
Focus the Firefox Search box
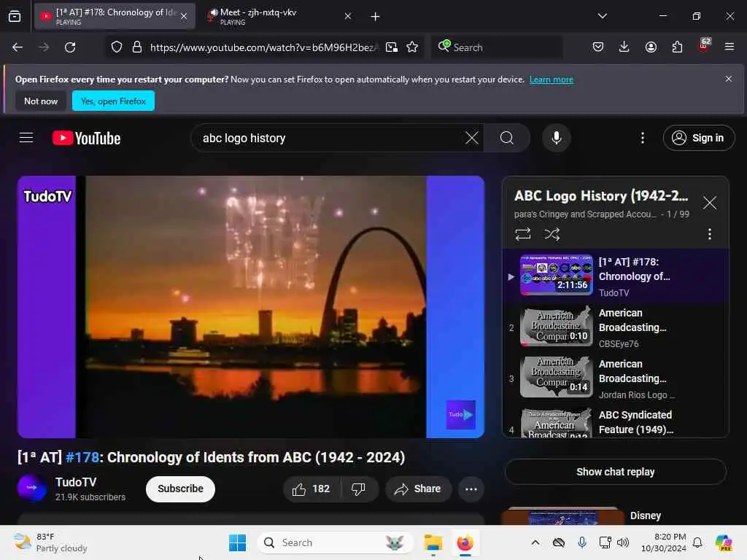pos(497,47)
